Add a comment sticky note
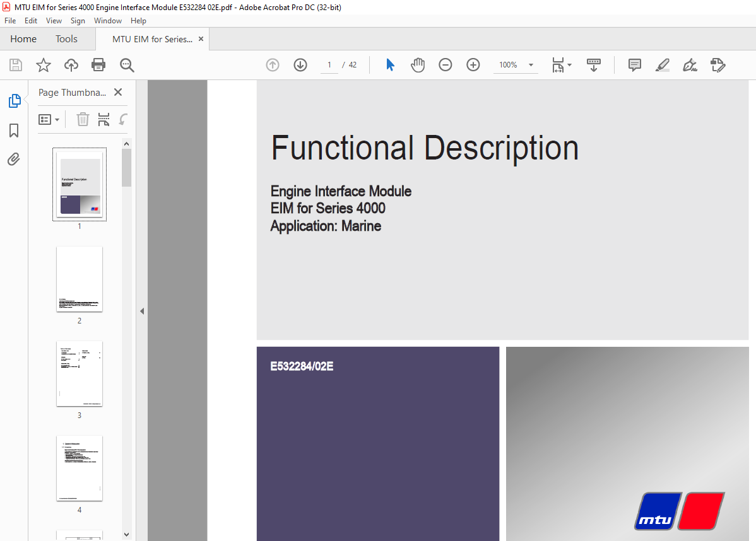The height and width of the screenshot is (541, 756). click(634, 64)
